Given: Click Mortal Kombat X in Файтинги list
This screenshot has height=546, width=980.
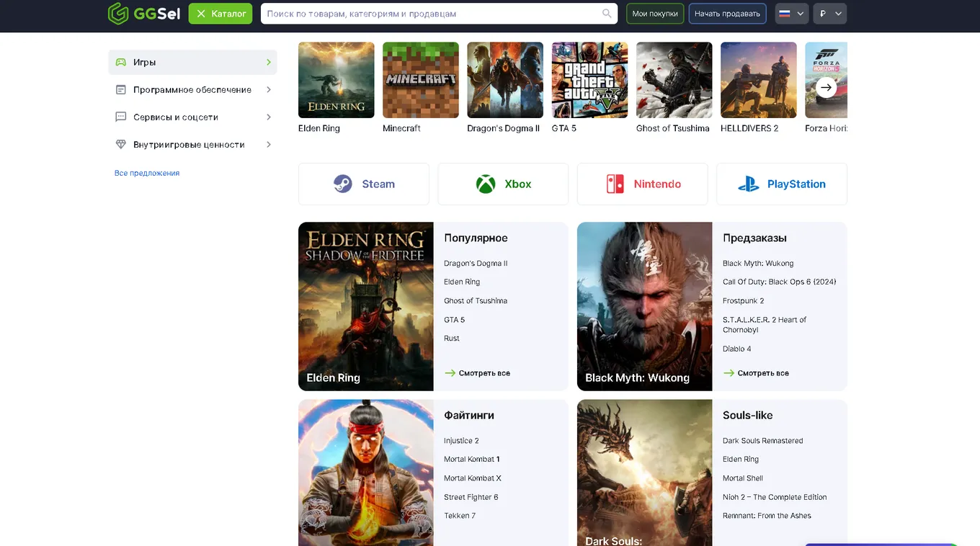Looking at the screenshot, I should [x=473, y=478].
